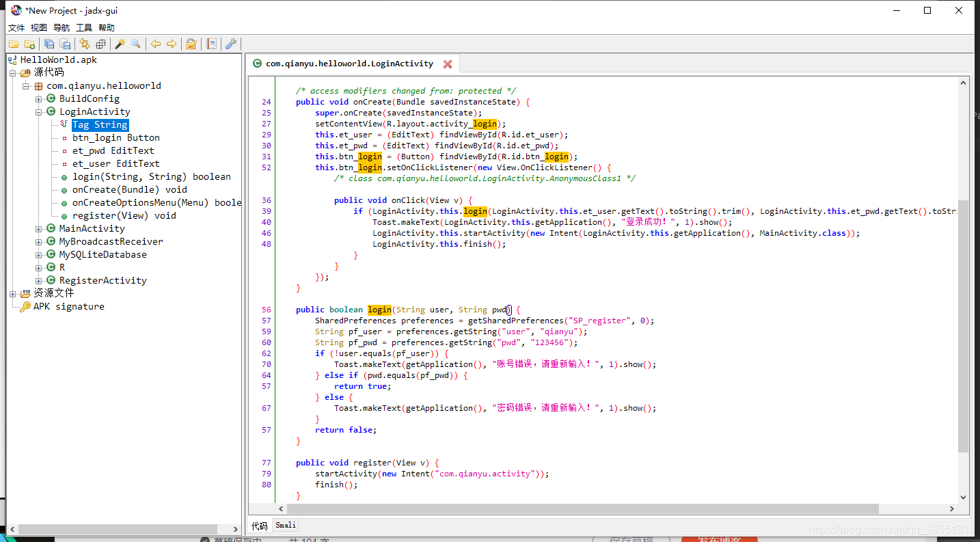This screenshot has width=980, height=542.
Task: Toggle the Flatten packages icon
Action: (x=101, y=44)
